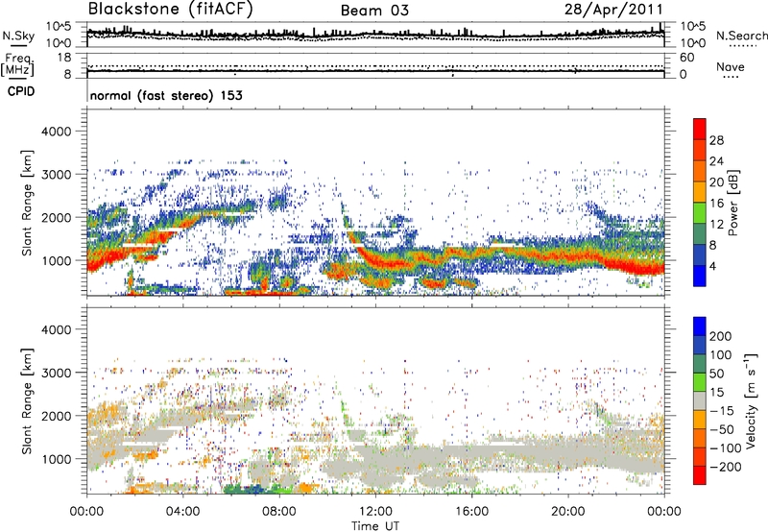Click the 'Time UT' axis title
This screenshot has height=532, width=768.
click(x=375, y=526)
